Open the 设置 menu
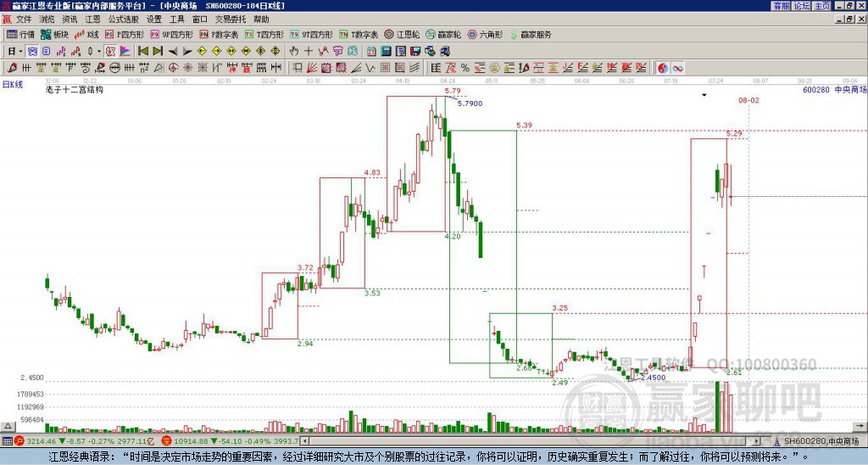The height and width of the screenshot is (465, 868). point(154,20)
